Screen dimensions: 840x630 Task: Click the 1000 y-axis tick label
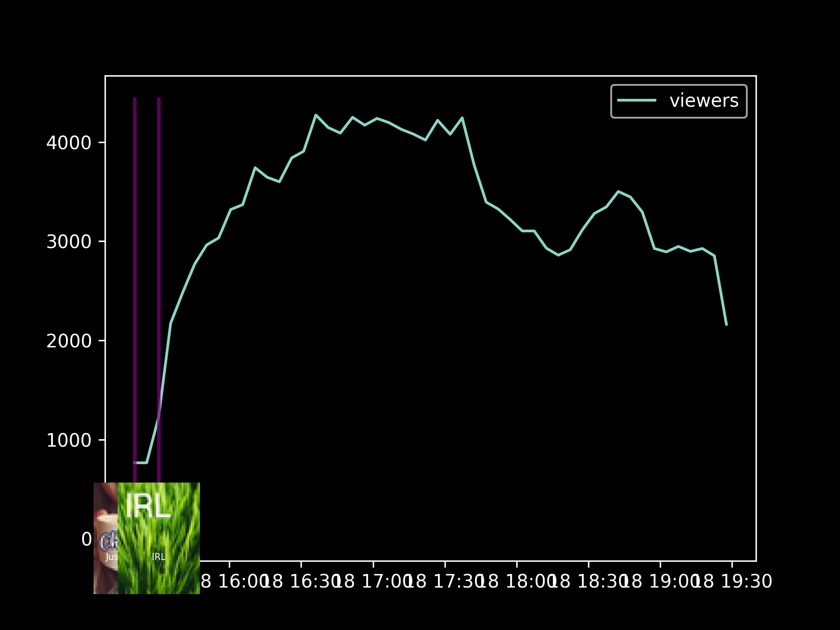[x=69, y=440]
